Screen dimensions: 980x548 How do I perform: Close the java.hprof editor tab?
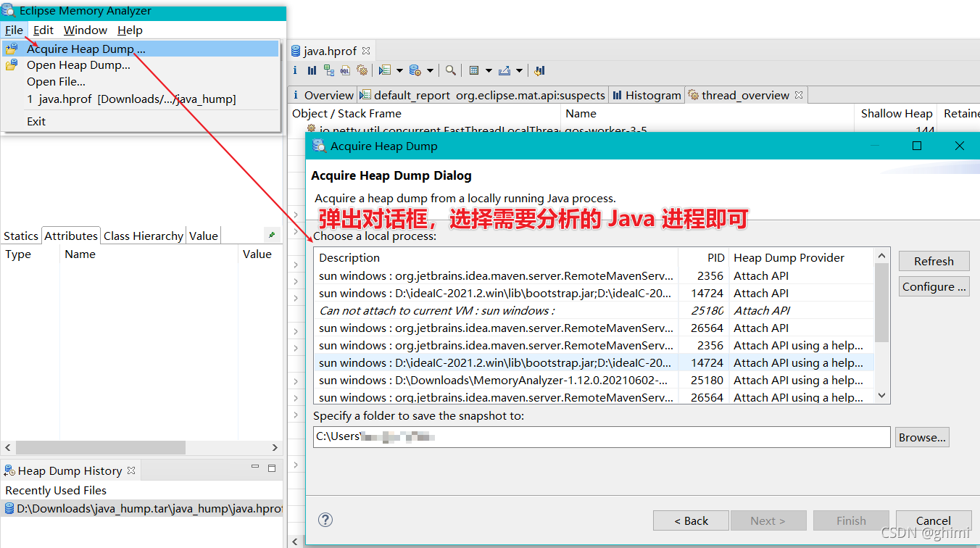point(366,51)
